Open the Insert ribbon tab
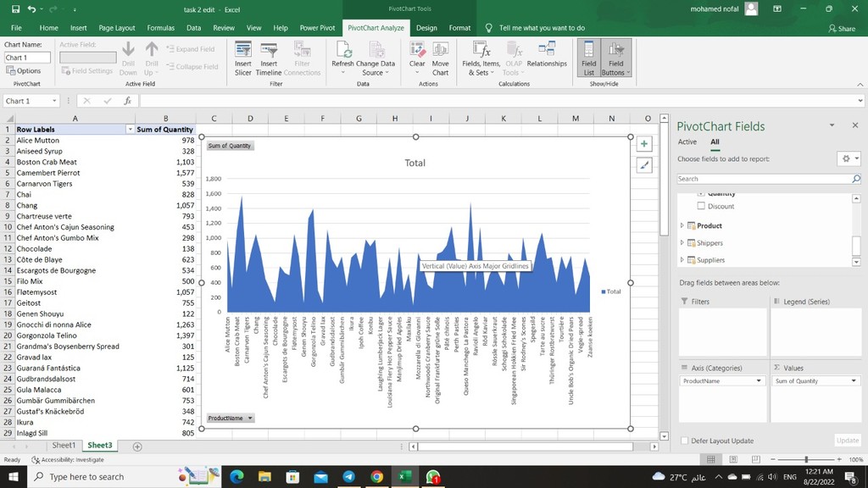Screen dimensions: 868x488 pos(78,28)
